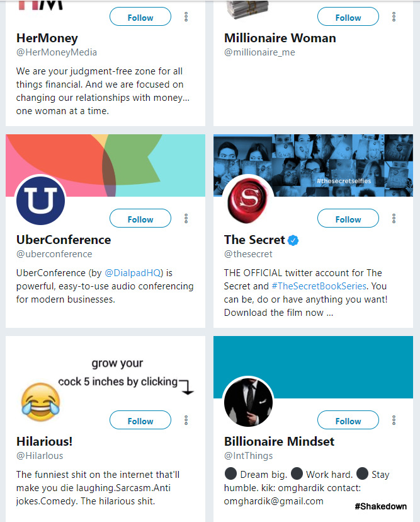Click the Hilarious! laughing emoji avatar
420x522 pixels.
point(40,402)
